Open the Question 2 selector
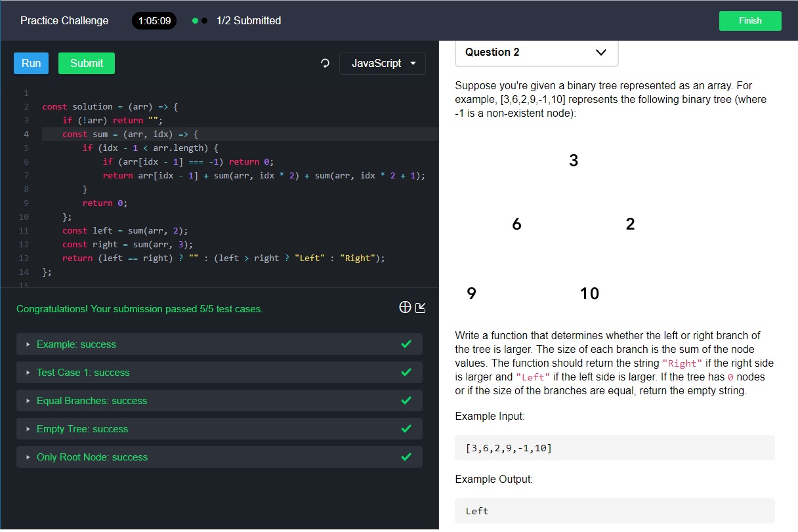The image size is (798, 532). point(536,52)
